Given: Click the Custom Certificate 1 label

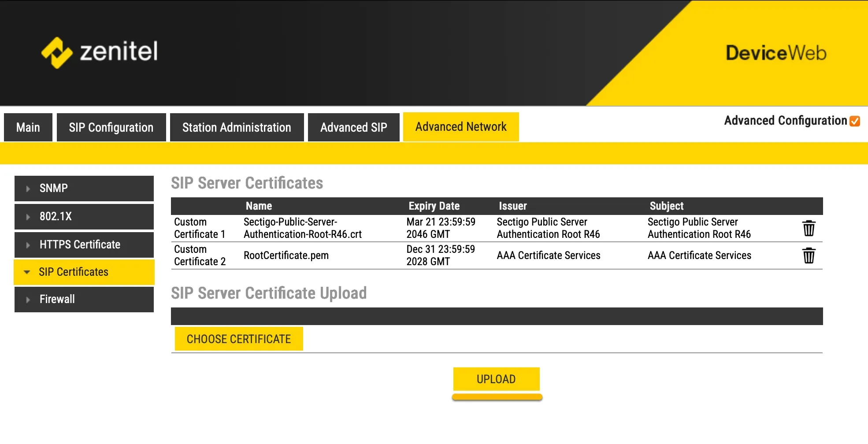Looking at the screenshot, I should pyautogui.click(x=200, y=228).
